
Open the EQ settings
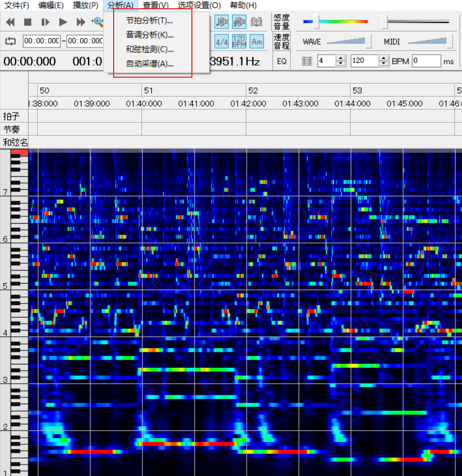(282, 61)
